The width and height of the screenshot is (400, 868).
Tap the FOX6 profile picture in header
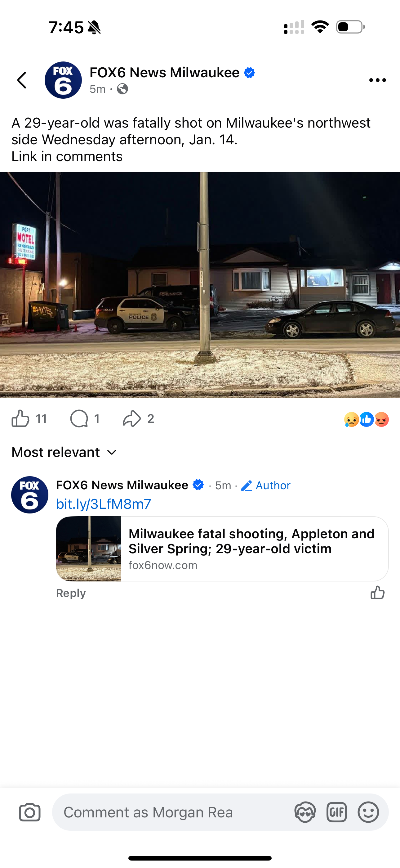point(63,80)
